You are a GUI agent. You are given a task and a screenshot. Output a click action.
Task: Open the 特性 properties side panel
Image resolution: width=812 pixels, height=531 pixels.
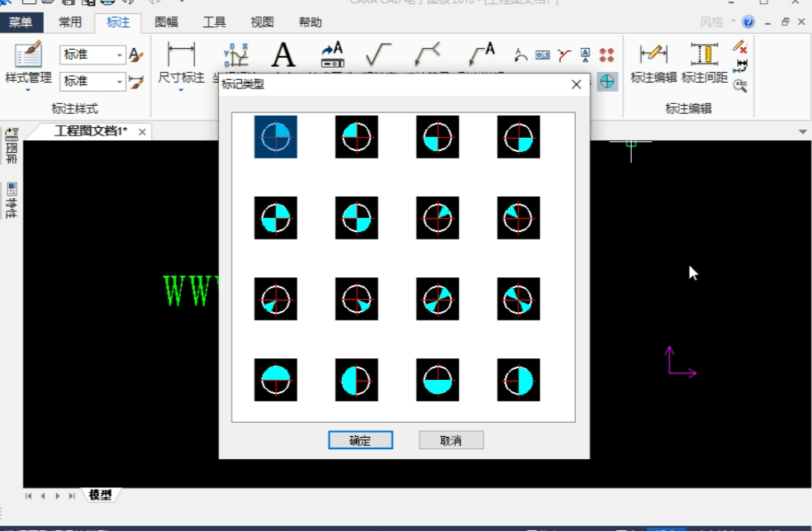point(12,201)
